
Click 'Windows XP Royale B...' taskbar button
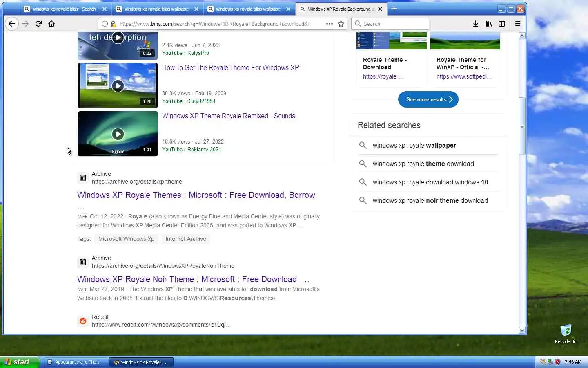point(141,362)
